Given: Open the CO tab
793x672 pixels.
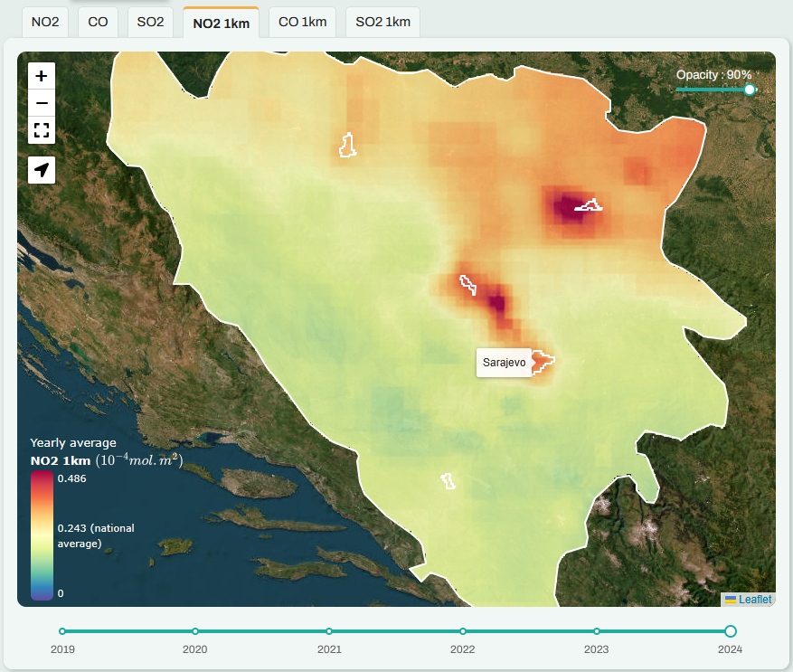Looking at the screenshot, I should pyautogui.click(x=97, y=21).
